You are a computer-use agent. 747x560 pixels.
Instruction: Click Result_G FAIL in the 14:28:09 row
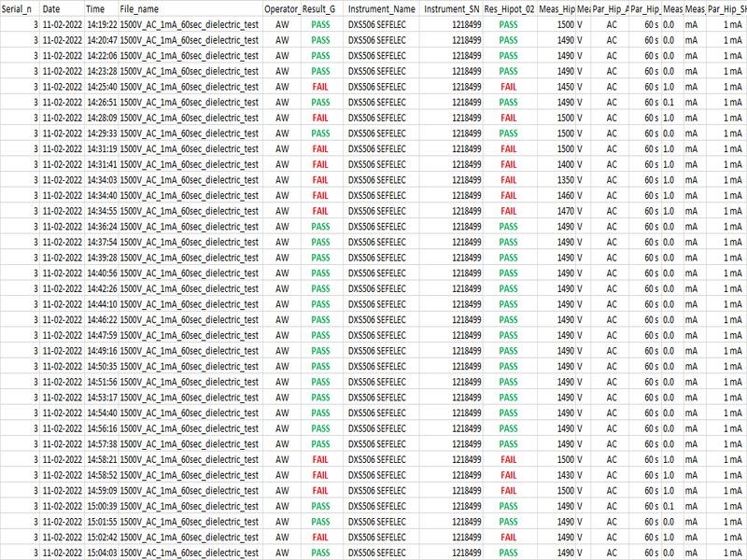tap(320, 119)
